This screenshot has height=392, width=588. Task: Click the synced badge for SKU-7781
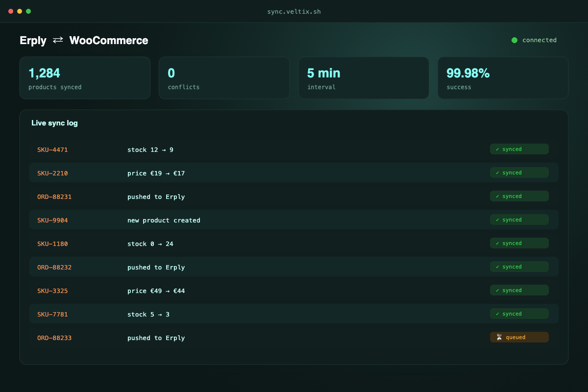(x=519, y=314)
